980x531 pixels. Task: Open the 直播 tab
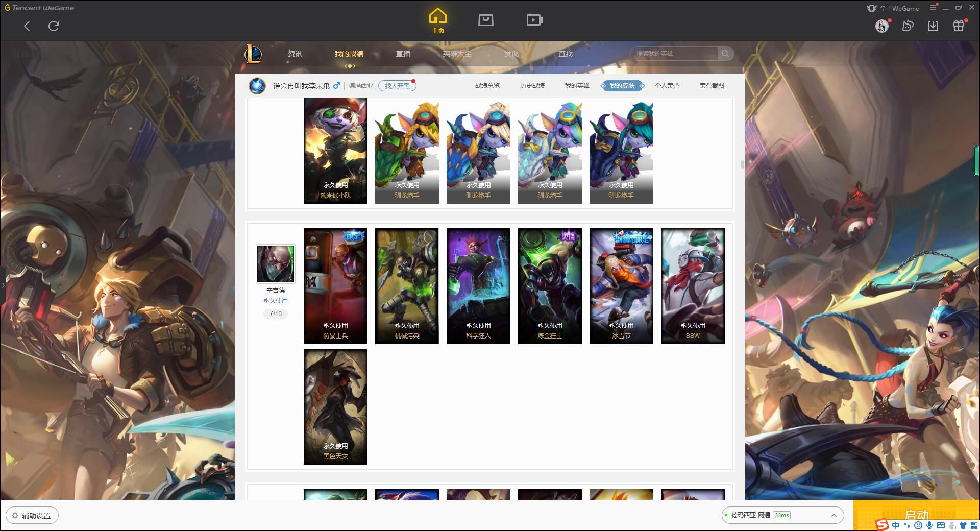point(403,54)
